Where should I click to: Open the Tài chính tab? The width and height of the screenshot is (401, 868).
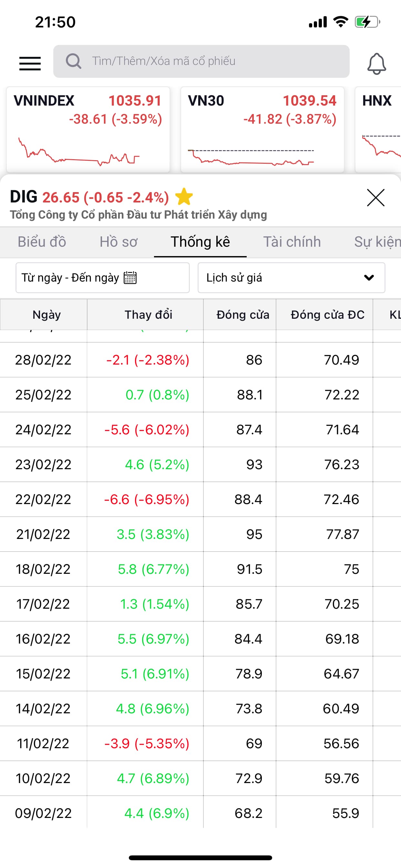292,242
